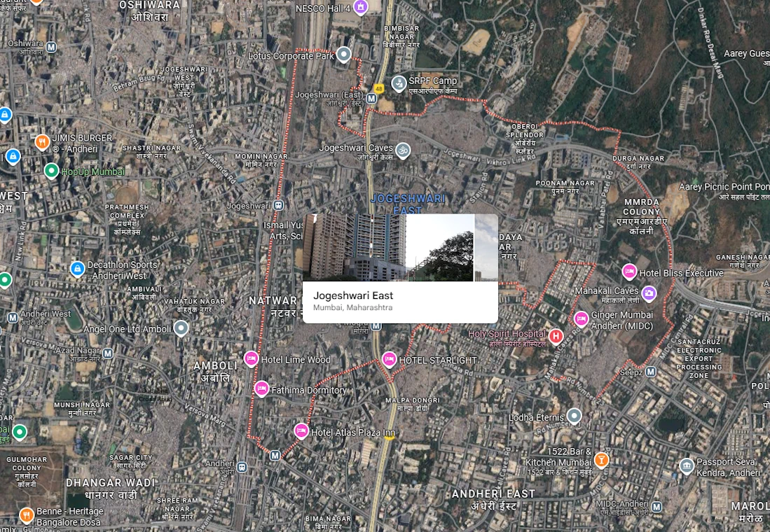770x532 pixels.
Task: Click the Passport Seva Kendra marker
Action: pos(687,466)
